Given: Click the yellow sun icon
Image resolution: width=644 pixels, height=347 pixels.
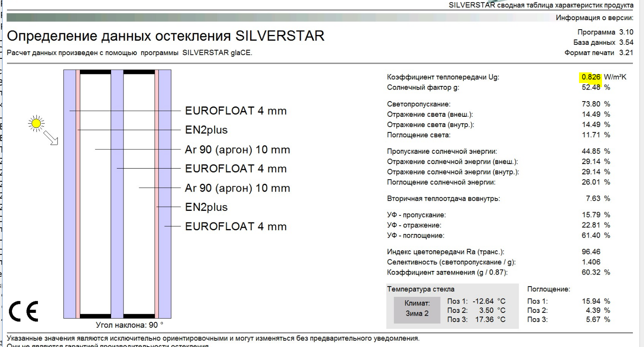Looking at the screenshot, I should 36,123.
